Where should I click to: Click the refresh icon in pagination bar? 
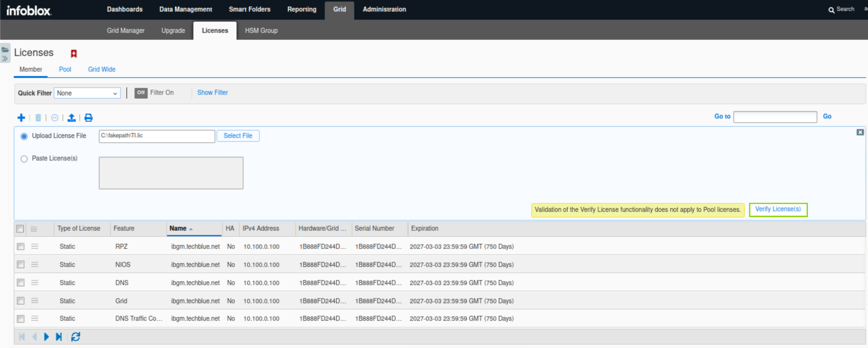[75, 336]
